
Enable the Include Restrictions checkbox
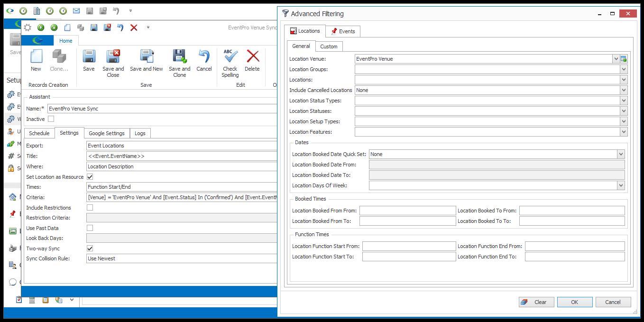click(90, 208)
